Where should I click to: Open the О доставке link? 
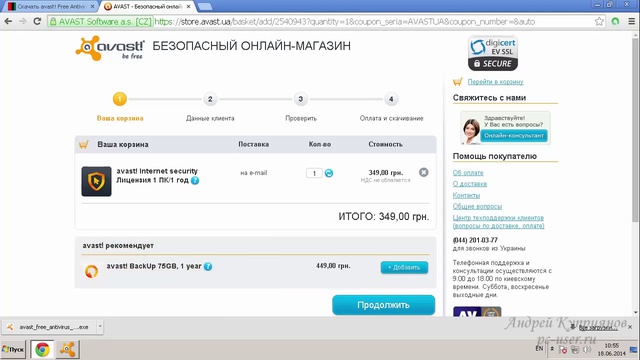point(470,184)
